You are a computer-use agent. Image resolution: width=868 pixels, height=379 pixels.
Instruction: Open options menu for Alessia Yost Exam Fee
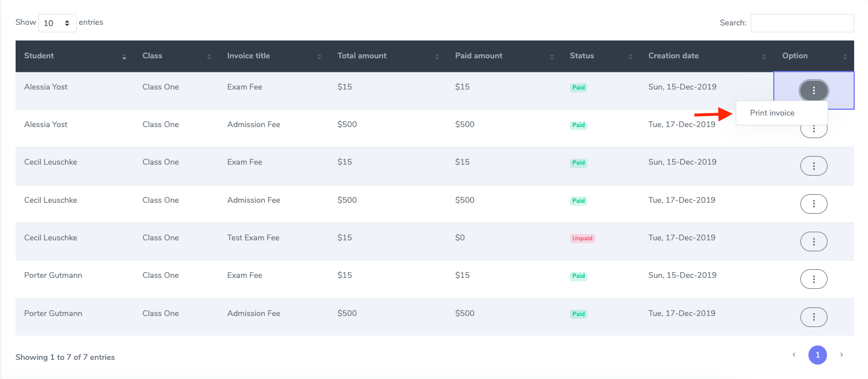point(814,90)
